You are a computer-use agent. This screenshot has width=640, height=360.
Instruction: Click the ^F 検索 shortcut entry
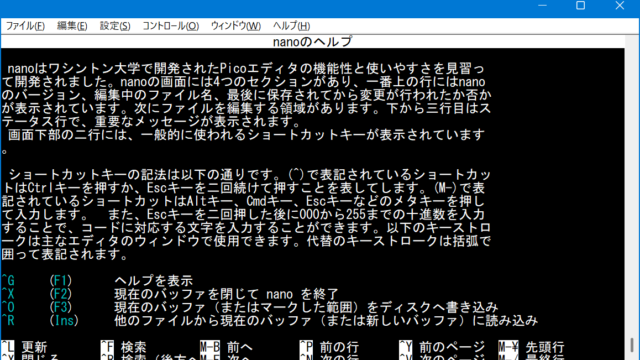click(124, 347)
